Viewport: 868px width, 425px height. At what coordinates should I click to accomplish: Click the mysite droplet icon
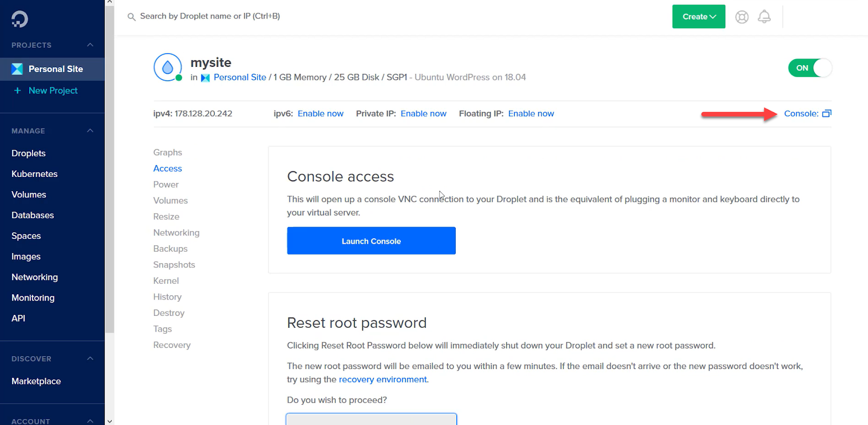pyautogui.click(x=168, y=67)
